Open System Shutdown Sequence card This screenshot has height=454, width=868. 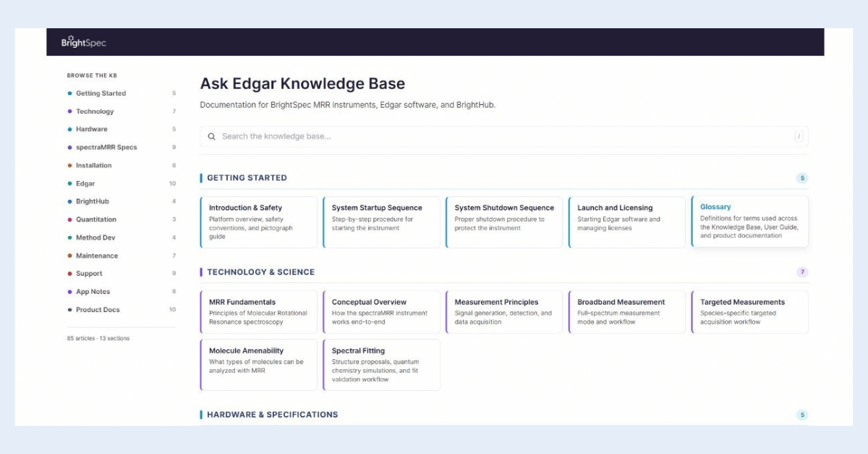(504, 222)
